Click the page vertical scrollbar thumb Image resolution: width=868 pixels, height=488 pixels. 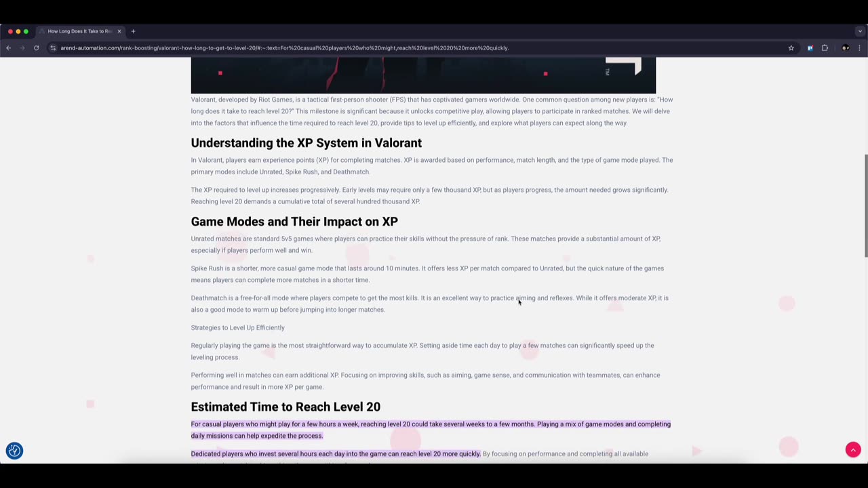(x=865, y=205)
